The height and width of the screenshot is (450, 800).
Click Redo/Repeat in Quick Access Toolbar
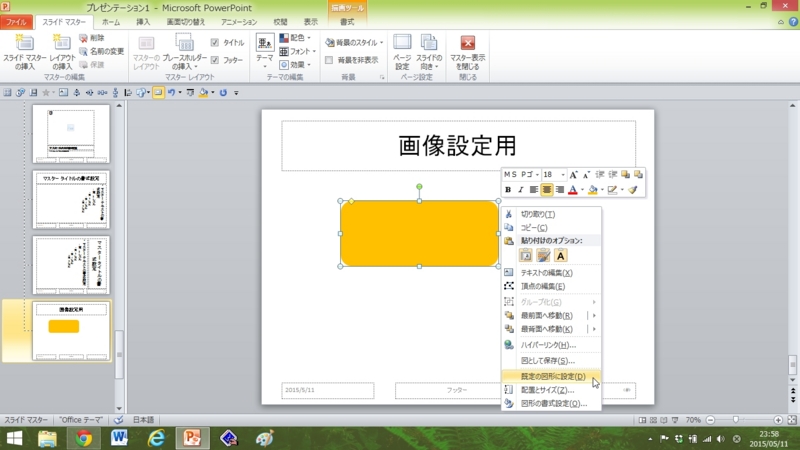coord(223,92)
